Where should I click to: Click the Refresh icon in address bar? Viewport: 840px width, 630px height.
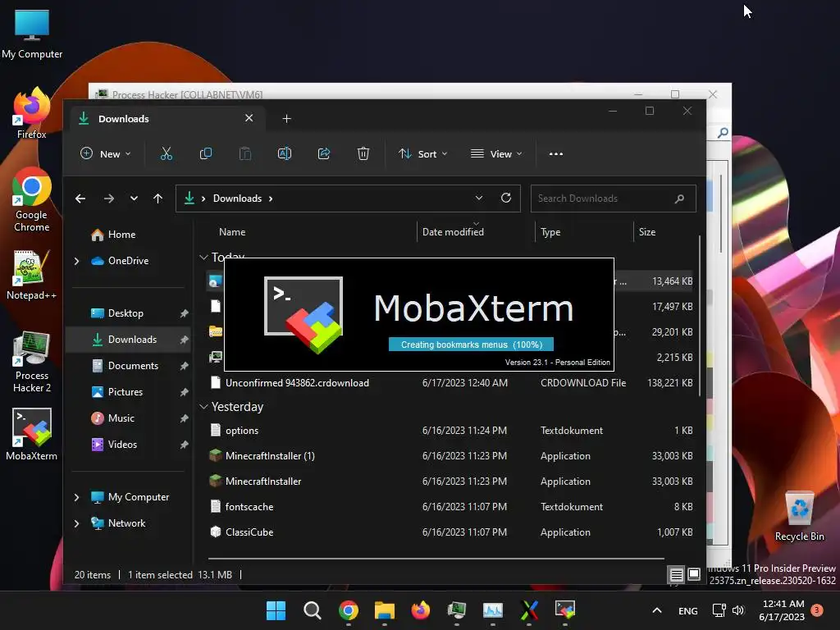coord(505,199)
